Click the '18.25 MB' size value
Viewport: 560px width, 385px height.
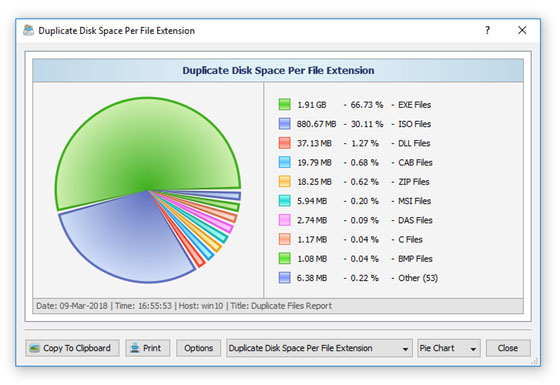click(314, 182)
